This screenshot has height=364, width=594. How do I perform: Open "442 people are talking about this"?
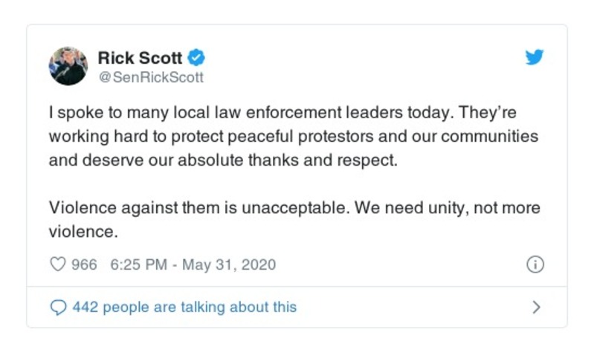tap(184, 307)
